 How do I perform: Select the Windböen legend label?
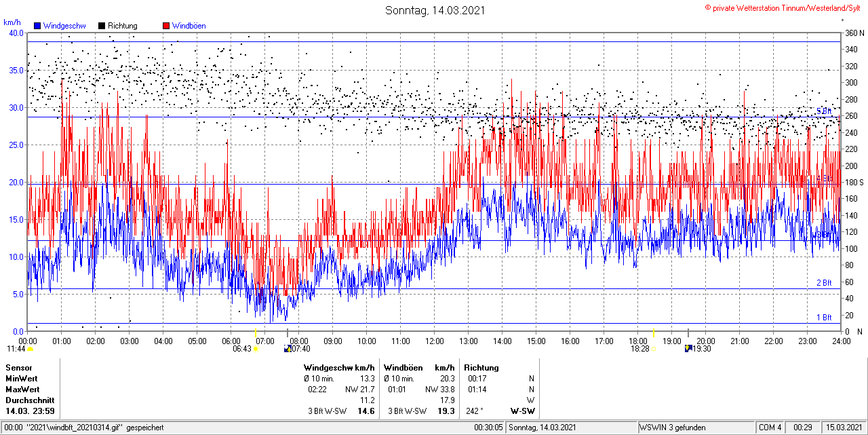click(189, 26)
